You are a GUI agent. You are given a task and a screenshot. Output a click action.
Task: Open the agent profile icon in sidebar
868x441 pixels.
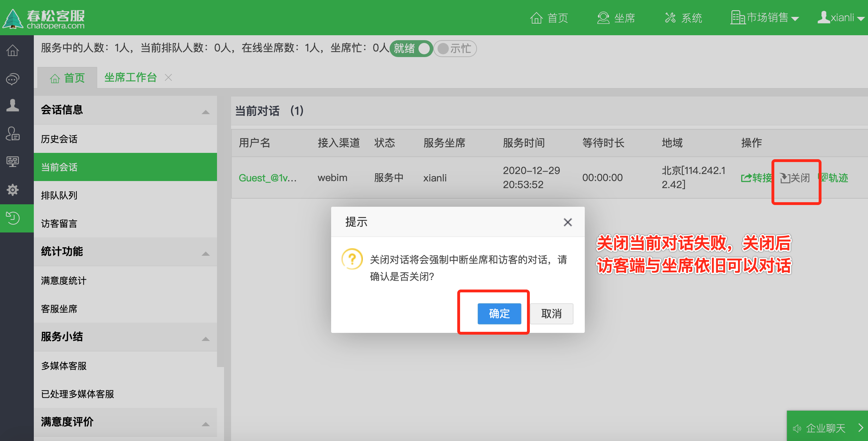click(x=12, y=106)
